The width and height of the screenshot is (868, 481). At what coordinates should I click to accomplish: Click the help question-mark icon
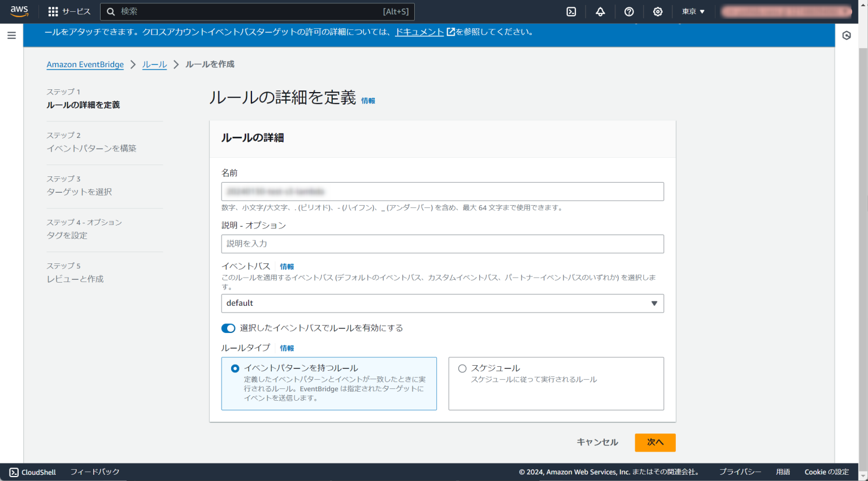629,11
